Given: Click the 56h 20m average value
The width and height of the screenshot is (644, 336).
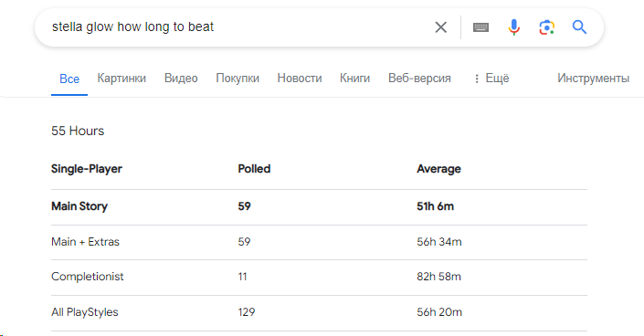Looking at the screenshot, I should 439,312.
